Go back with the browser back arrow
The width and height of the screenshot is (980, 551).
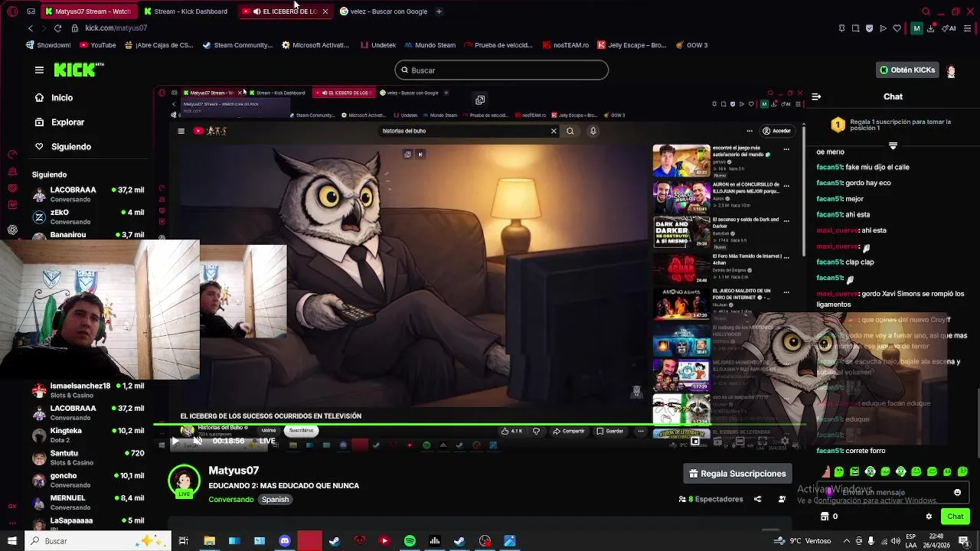point(30,28)
